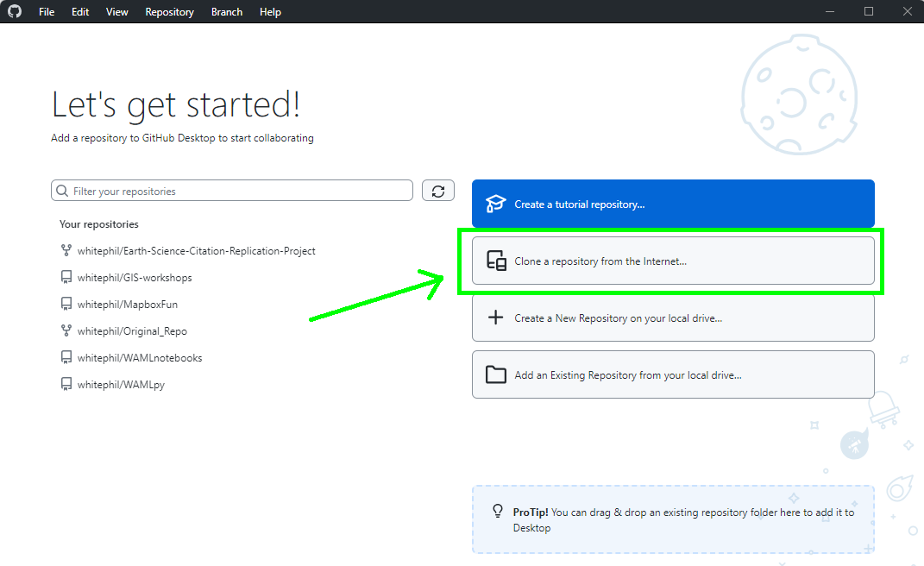Screen dimensions: 924x566
Task: Click the clone devices icon
Action: (x=496, y=261)
